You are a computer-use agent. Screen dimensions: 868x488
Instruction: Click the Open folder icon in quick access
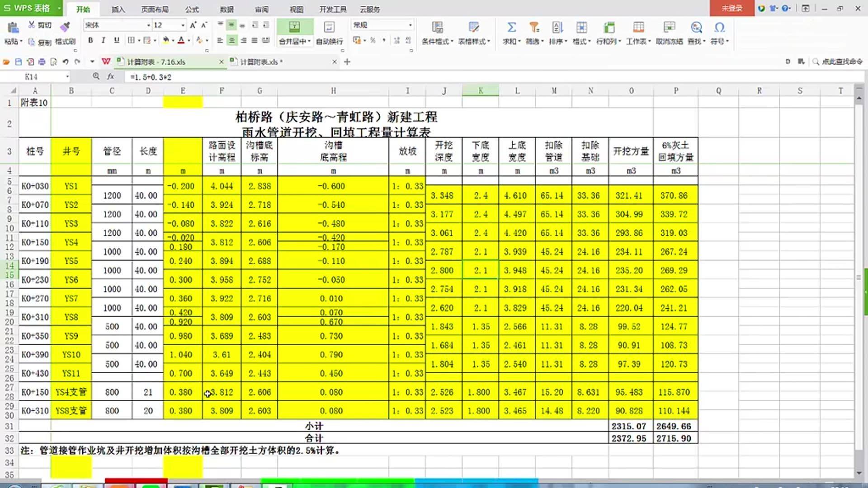coord(7,62)
